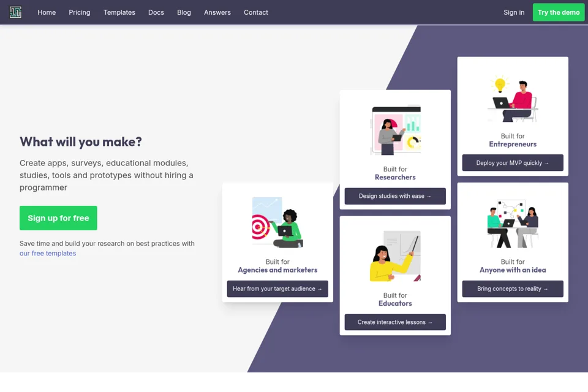The width and height of the screenshot is (588, 392).
Task: Click Create interactive lessons button
Action: [395, 322]
